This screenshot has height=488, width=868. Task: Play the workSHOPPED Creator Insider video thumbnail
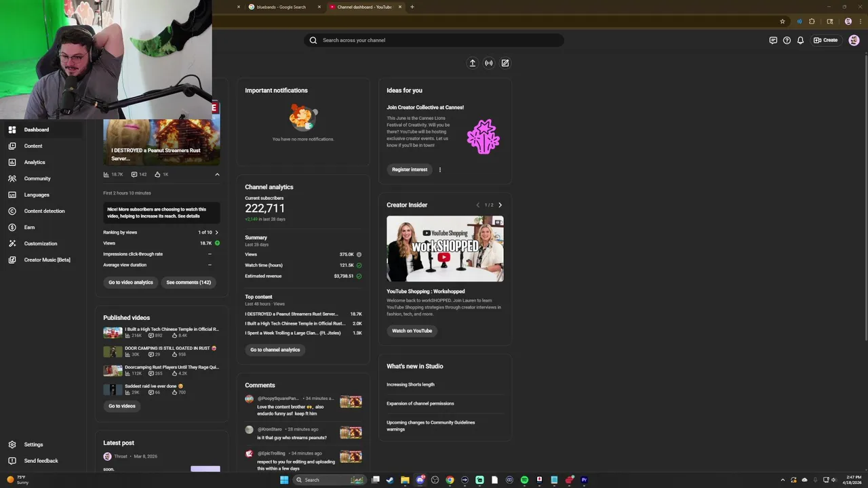445,249
